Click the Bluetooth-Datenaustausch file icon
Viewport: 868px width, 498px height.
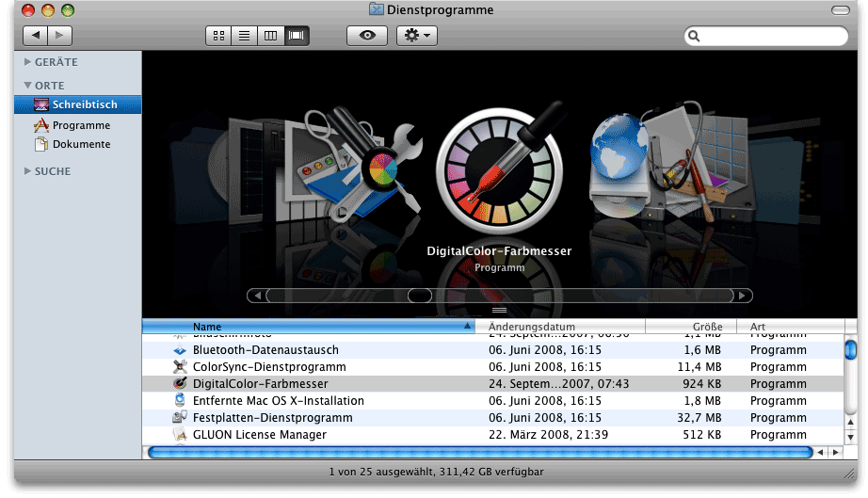point(180,350)
